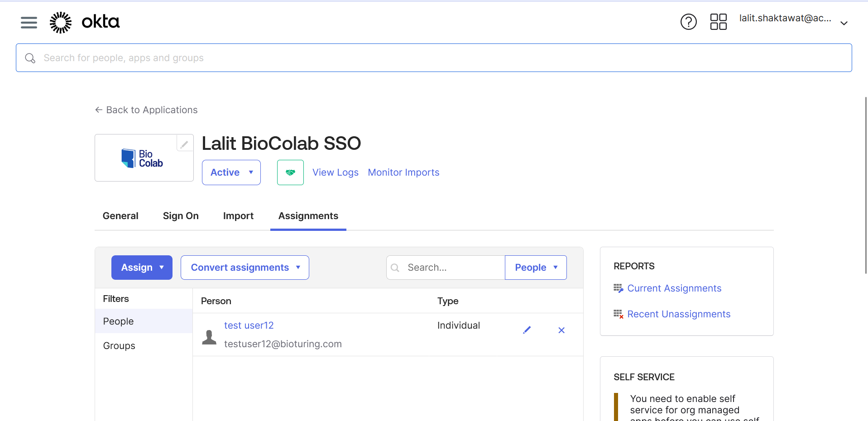Click the test user12 avatar icon
Image resolution: width=868 pixels, height=421 pixels.
pos(209,337)
